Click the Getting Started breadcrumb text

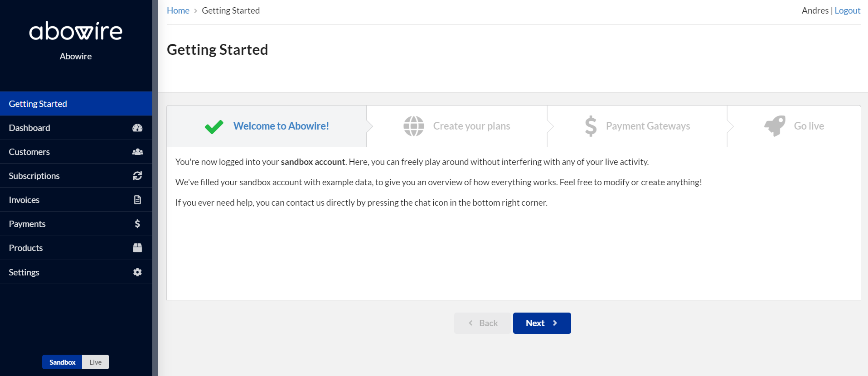[231, 10]
